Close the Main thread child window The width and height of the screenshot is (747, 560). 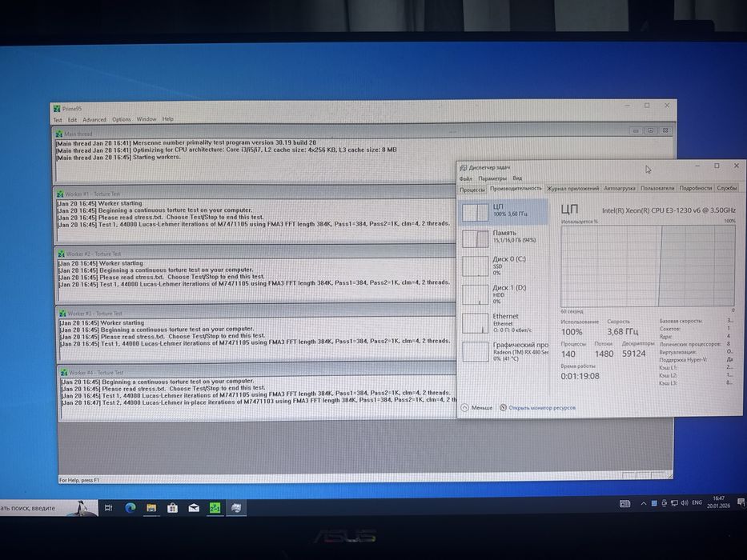coord(665,130)
